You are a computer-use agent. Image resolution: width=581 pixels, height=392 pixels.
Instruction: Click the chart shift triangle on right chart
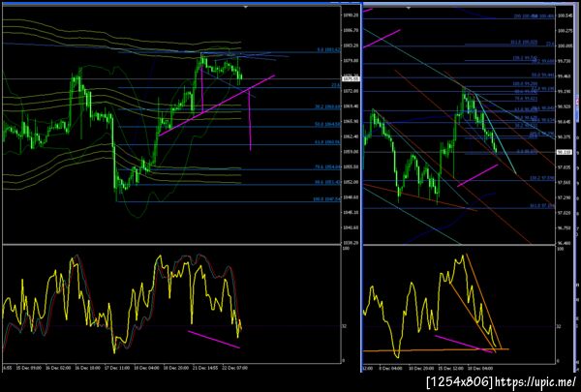coord(408,8)
